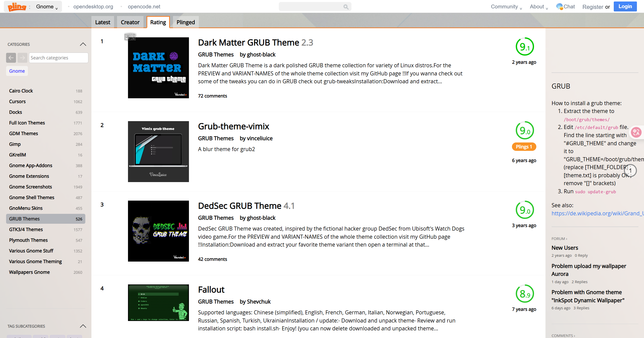The height and width of the screenshot is (338, 644).
Task: Click the Search categories field
Action: (58, 58)
